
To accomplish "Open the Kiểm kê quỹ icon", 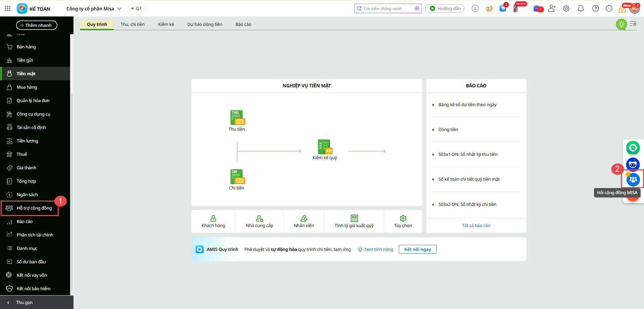I will pos(325,147).
